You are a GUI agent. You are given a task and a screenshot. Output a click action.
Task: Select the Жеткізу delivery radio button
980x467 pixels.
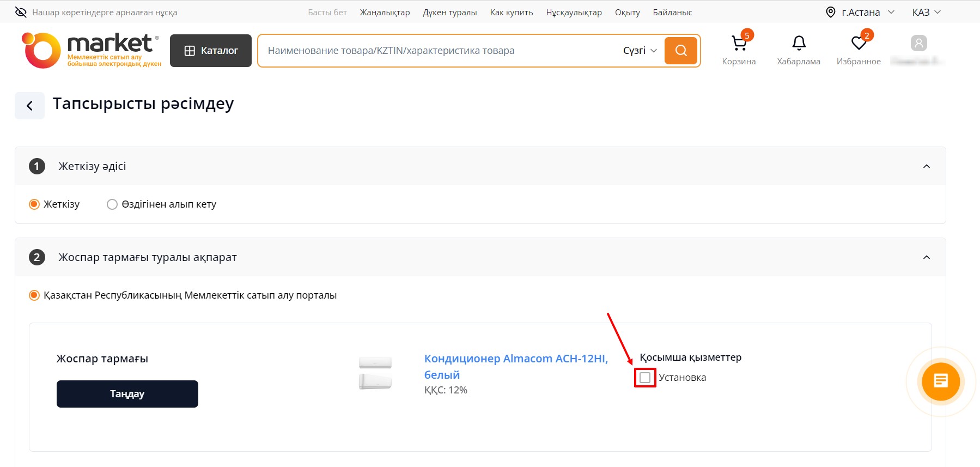coord(34,204)
